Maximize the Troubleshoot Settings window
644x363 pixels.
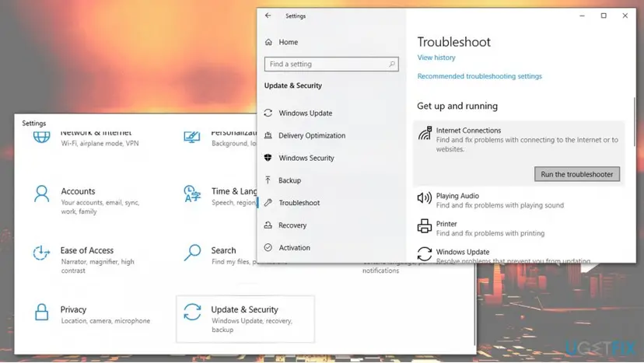(604, 16)
